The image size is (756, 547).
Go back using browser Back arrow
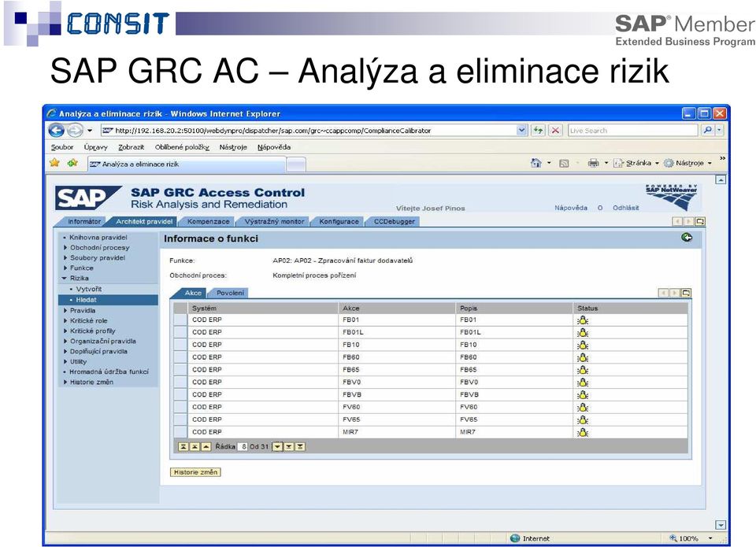57,130
